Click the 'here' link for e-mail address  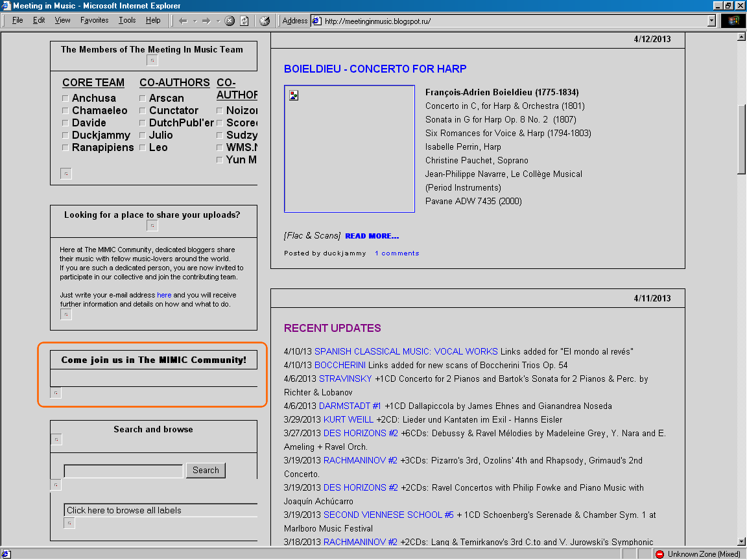(164, 296)
